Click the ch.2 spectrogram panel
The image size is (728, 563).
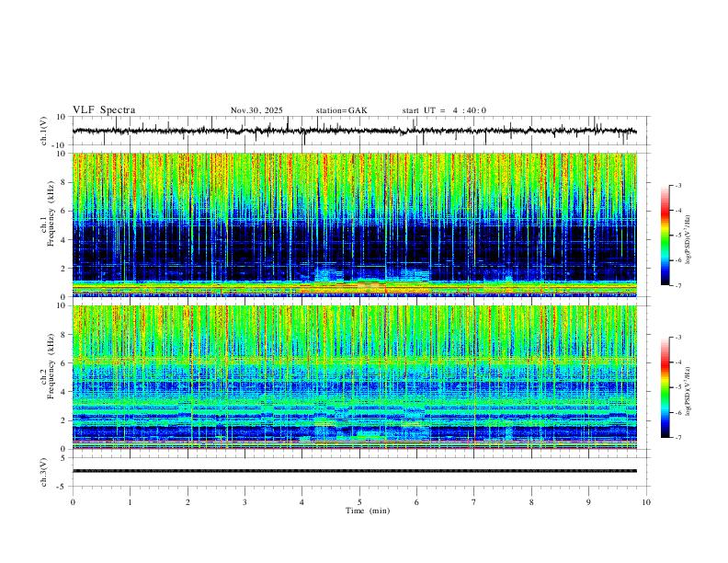354,377
